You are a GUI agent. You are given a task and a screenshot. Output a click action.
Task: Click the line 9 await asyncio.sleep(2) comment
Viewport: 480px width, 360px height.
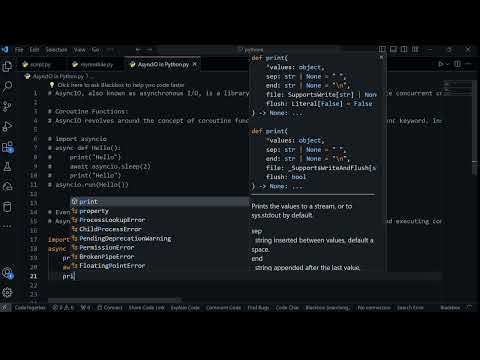click(x=99, y=166)
